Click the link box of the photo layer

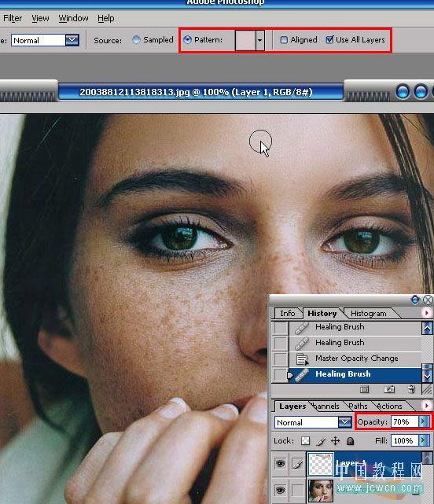pos(298,490)
